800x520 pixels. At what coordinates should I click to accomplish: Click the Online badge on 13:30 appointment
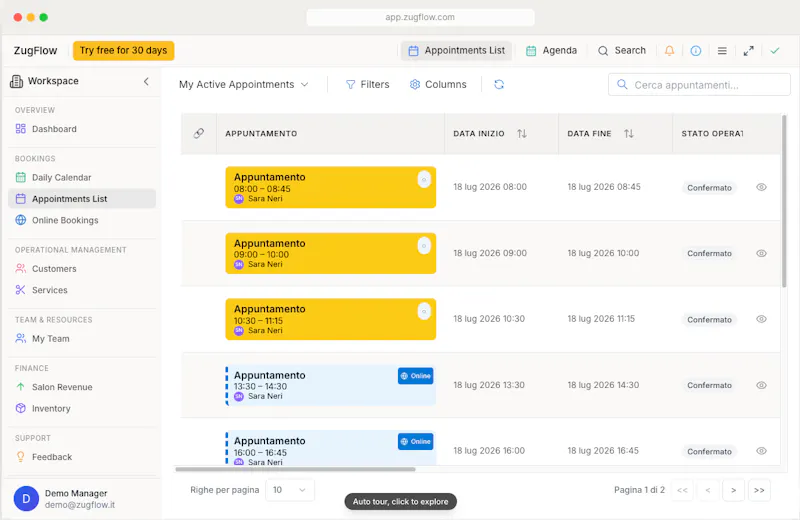click(415, 376)
